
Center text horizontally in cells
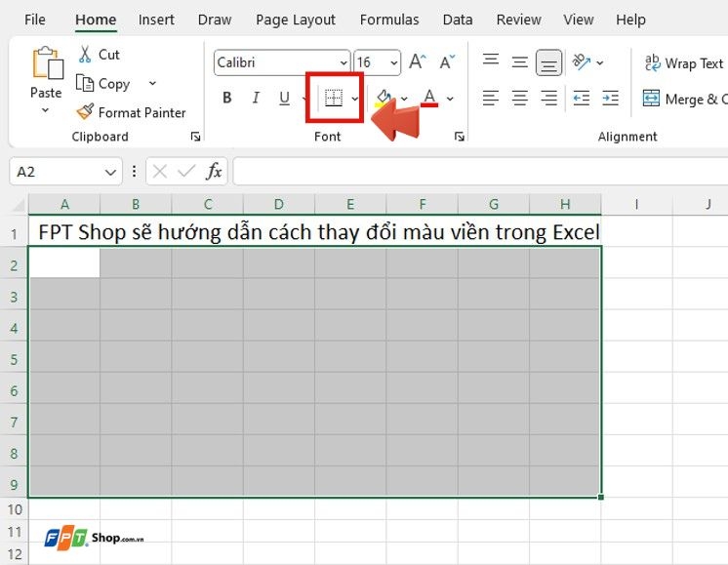(x=519, y=98)
